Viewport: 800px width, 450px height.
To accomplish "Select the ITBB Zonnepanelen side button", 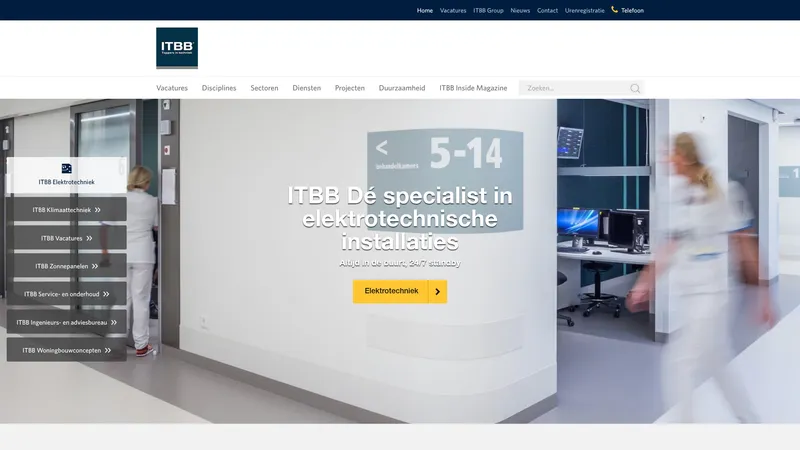I will (x=66, y=266).
